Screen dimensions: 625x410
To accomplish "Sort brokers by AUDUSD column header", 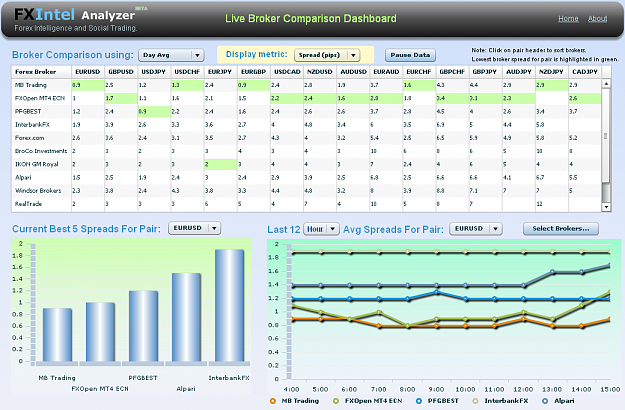I will [x=353, y=72].
